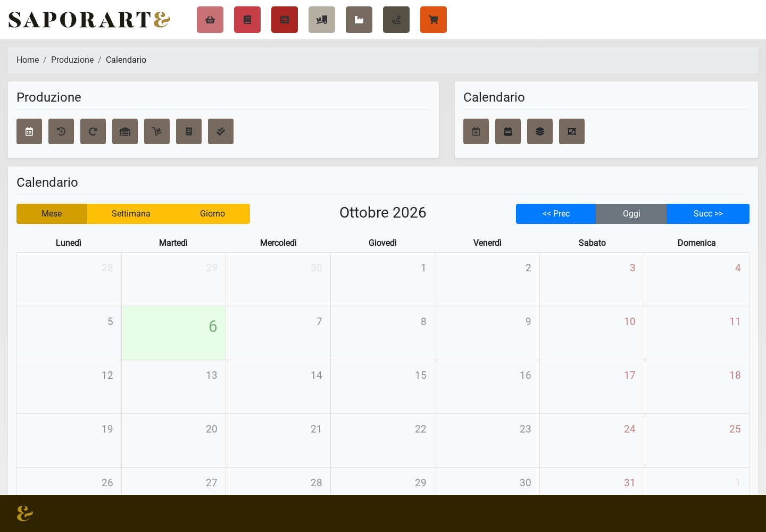
Task: Select Sunday day 4 cell
Action: (696, 279)
